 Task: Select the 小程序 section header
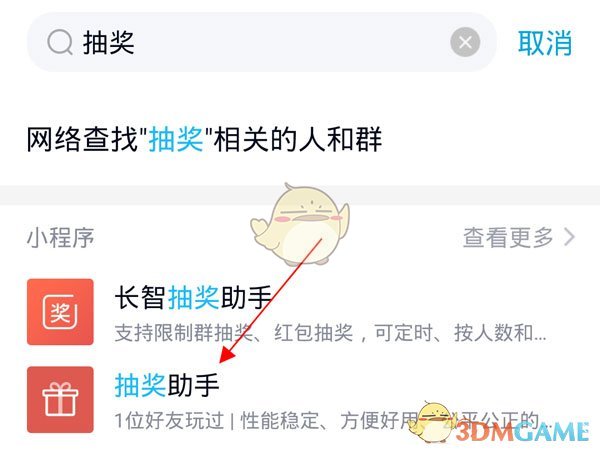60,238
